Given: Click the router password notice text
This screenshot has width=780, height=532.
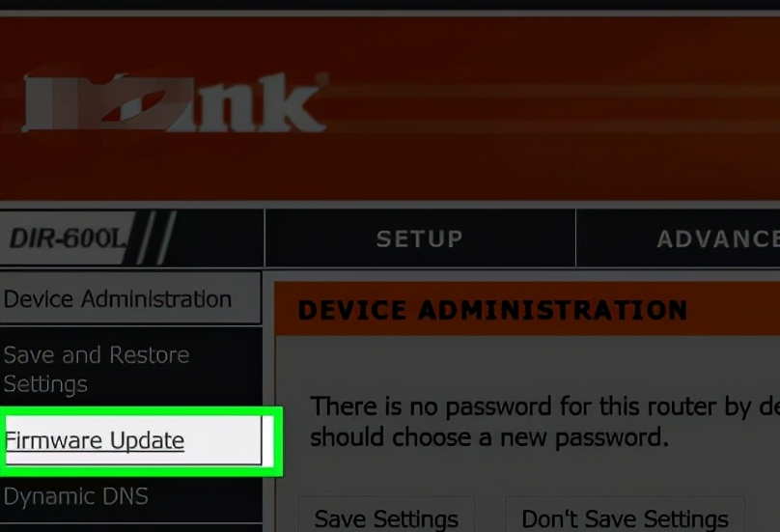Looking at the screenshot, I should coord(544,422).
